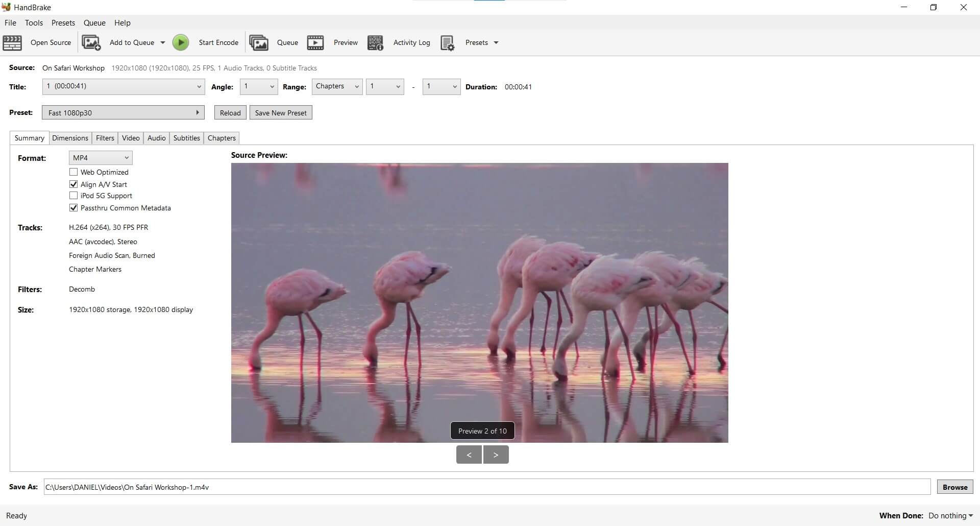Click the Open Source label
This screenshot has height=526, width=980.
coord(51,42)
